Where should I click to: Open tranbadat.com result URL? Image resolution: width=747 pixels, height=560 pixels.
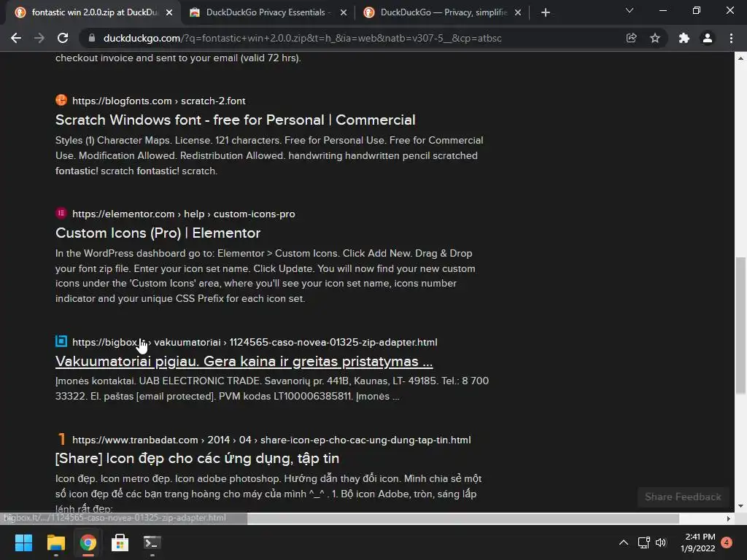(x=271, y=440)
